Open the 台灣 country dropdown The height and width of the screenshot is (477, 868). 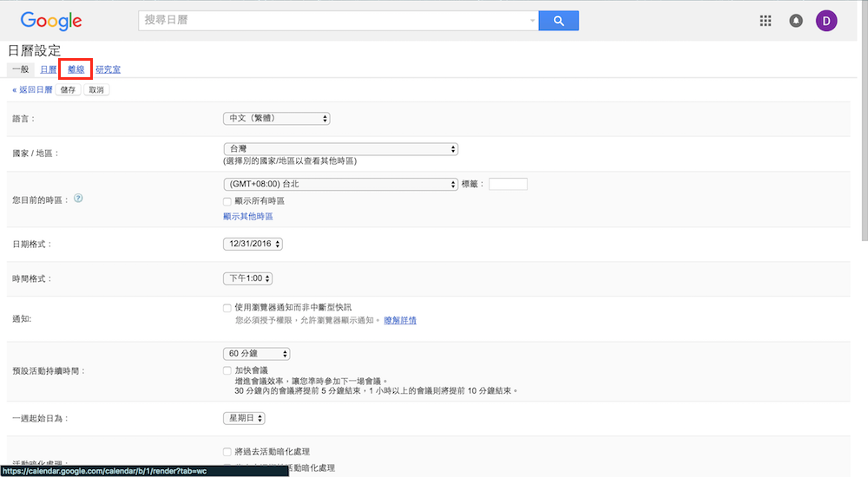click(x=339, y=149)
